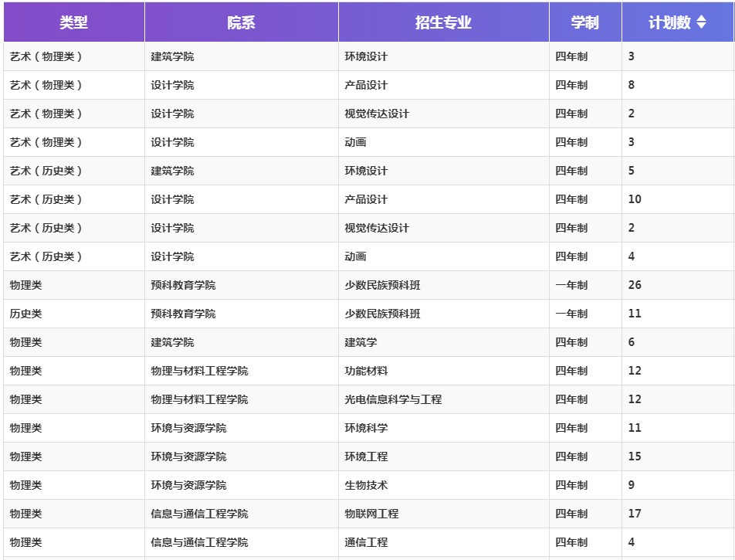Screen dimensions: 735x560
Task: Select the 历史类 cell in the 预科教育学院 row
Action: click(26, 314)
